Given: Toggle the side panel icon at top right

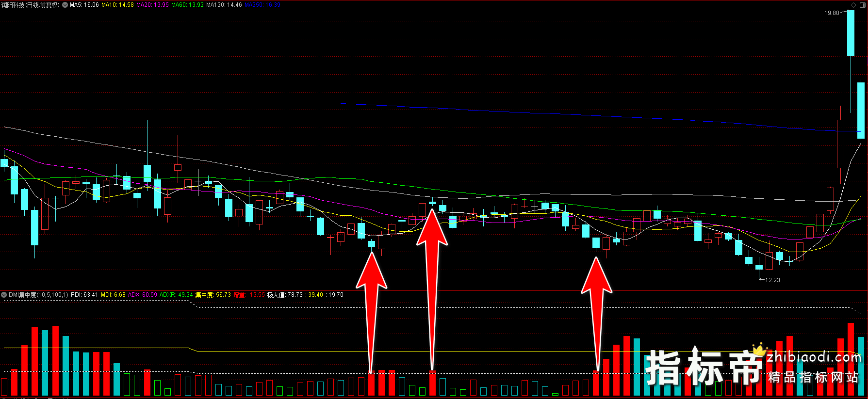Looking at the screenshot, I should pos(862,5).
